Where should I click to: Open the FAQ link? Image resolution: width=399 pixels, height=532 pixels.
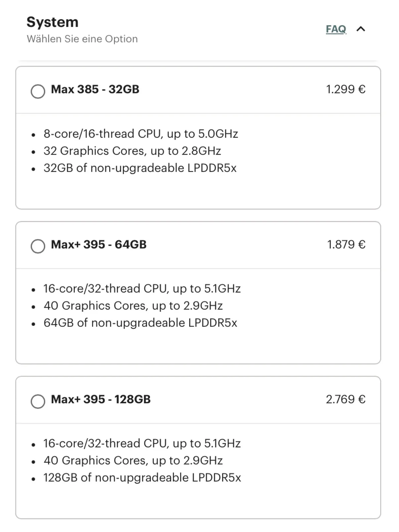tap(336, 29)
